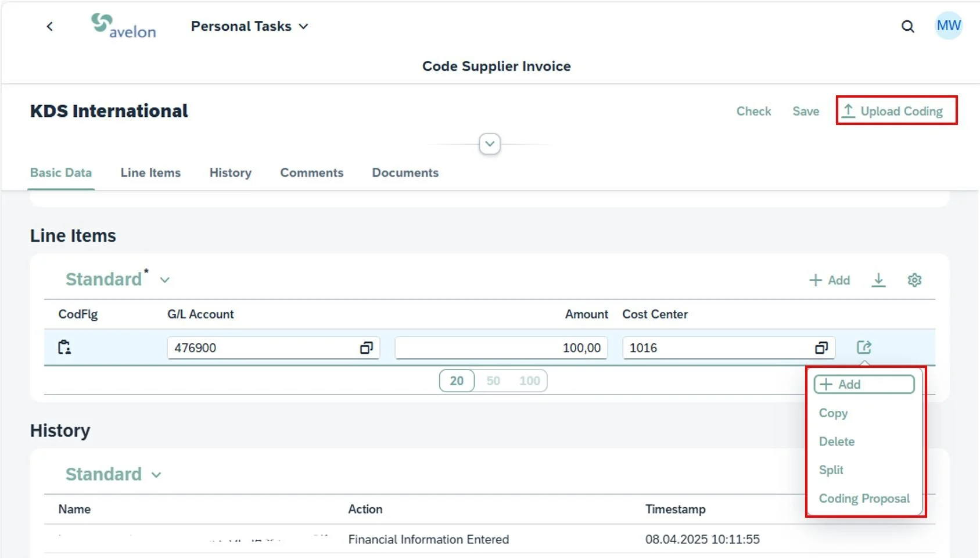Open G/L Account value help icon

tap(366, 348)
